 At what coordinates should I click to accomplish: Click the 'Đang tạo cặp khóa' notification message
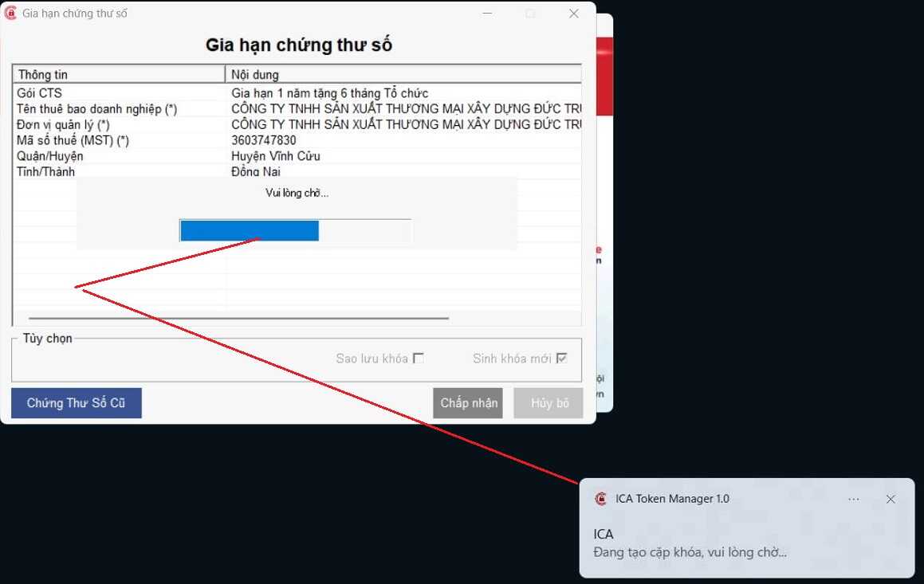point(690,552)
